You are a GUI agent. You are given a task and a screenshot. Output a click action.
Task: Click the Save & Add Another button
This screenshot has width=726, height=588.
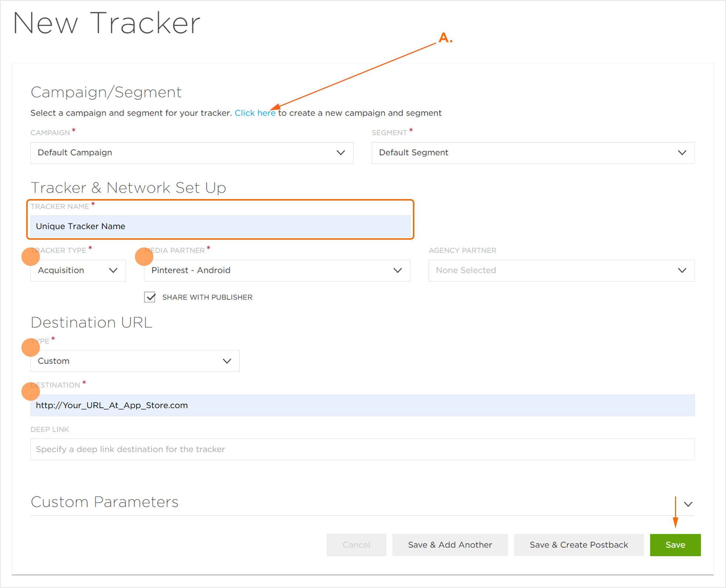450,545
